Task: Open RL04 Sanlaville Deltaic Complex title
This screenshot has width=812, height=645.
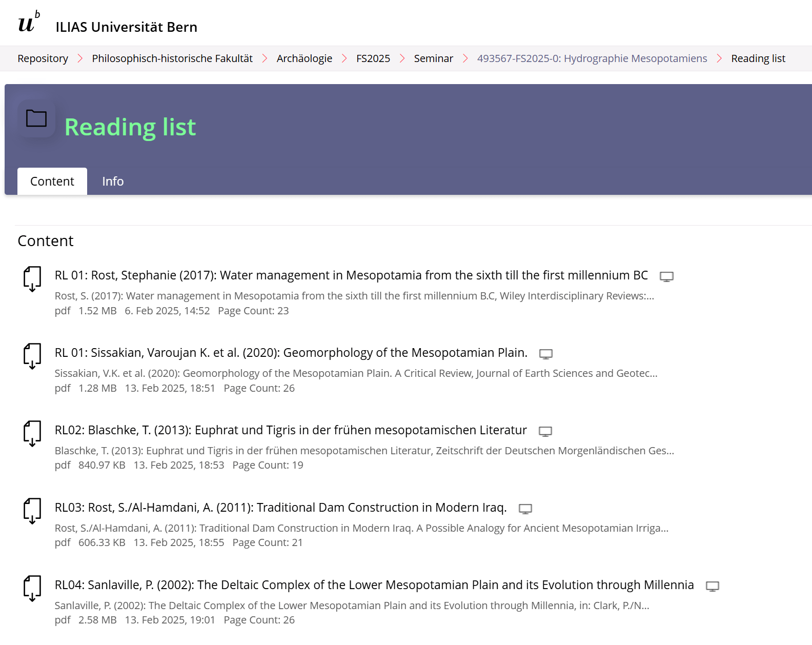Action: (x=374, y=585)
